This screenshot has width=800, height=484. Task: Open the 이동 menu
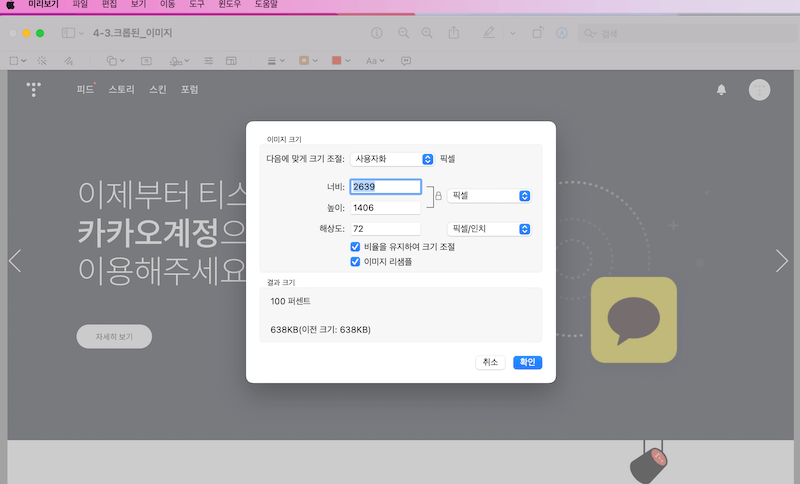coord(167,4)
